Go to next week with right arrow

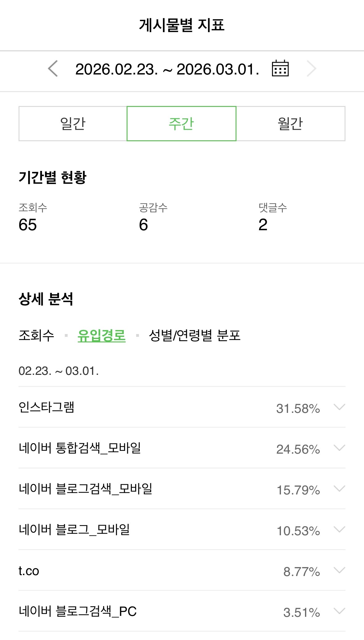(312, 69)
